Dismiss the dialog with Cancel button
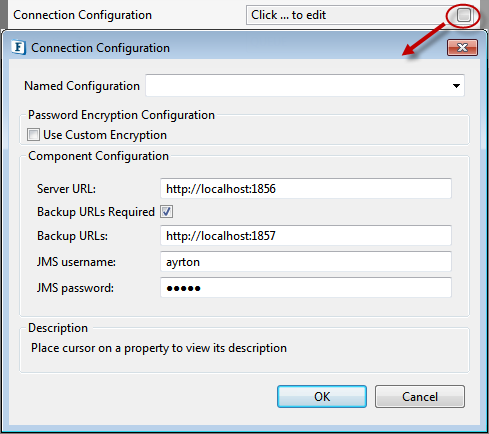489x434 pixels. coord(420,397)
